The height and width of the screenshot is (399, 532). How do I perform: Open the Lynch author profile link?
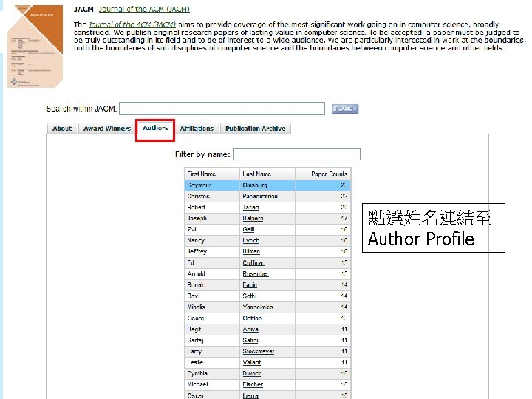coord(250,241)
